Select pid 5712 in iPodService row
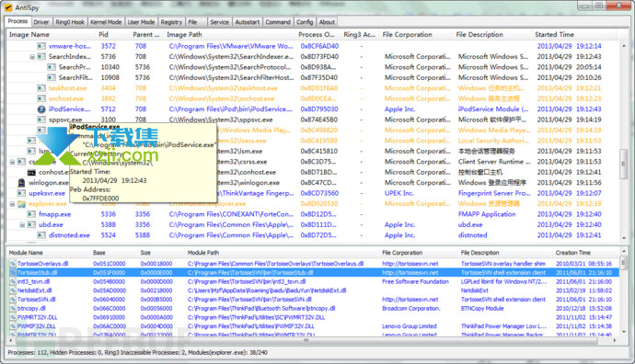 [x=108, y=109]
